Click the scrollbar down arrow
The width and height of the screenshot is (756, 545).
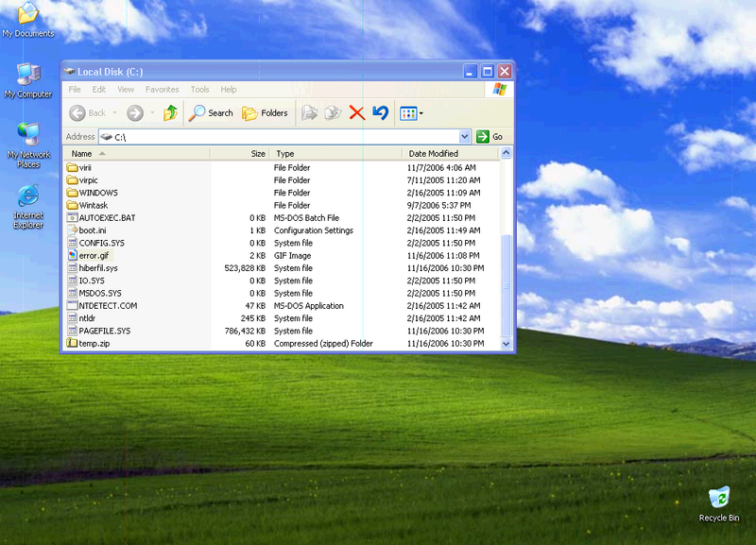click(506, 344)
